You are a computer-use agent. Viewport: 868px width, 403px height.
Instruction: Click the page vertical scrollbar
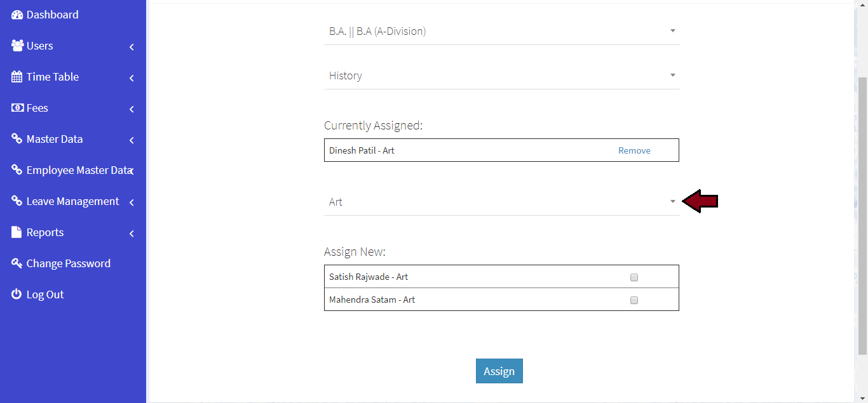coord(862,216)
